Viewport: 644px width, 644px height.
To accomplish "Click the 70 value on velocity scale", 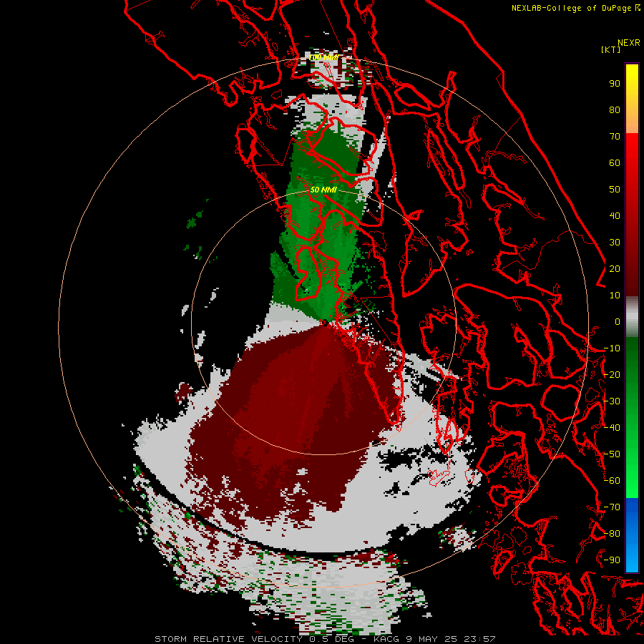I will (x=615, y=137).
